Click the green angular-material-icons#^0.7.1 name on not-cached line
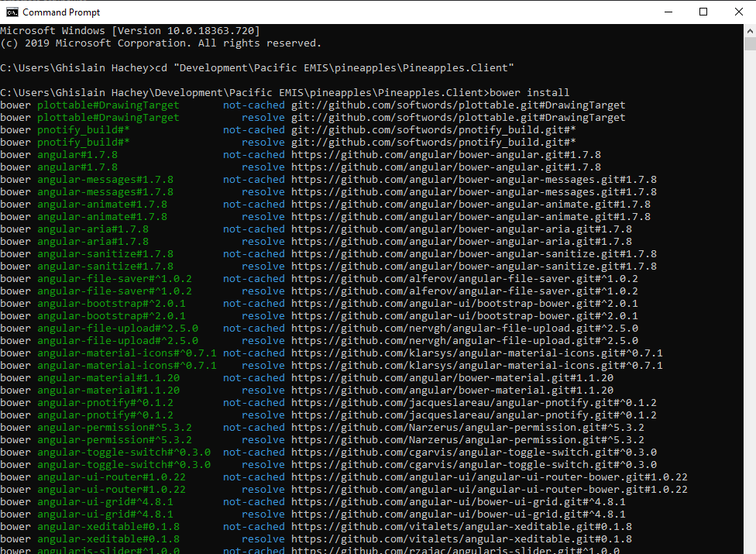756x554 pixels. pyautogui.click(x=127, y=353)
